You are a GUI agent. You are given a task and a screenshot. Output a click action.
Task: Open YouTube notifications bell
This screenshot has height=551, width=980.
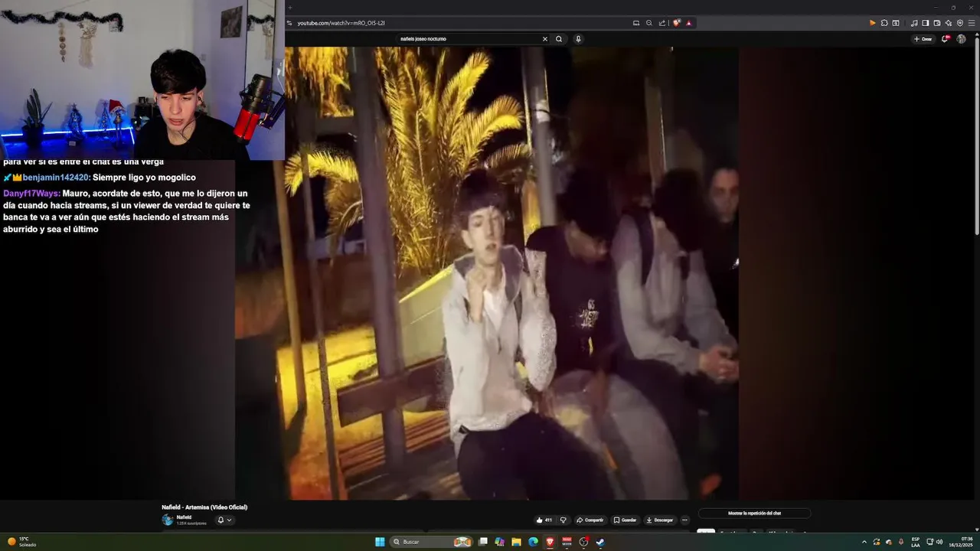pos(945,39)
